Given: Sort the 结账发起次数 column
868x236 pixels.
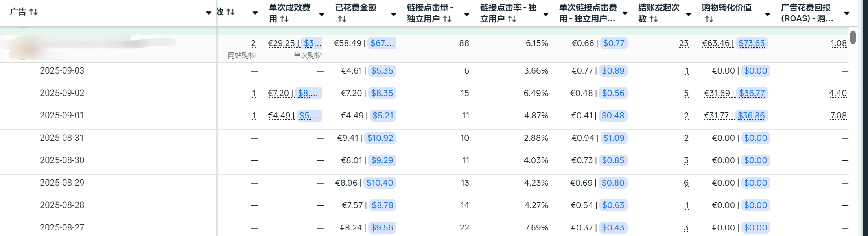Looking at the screenshot, I should pos(654,19).
